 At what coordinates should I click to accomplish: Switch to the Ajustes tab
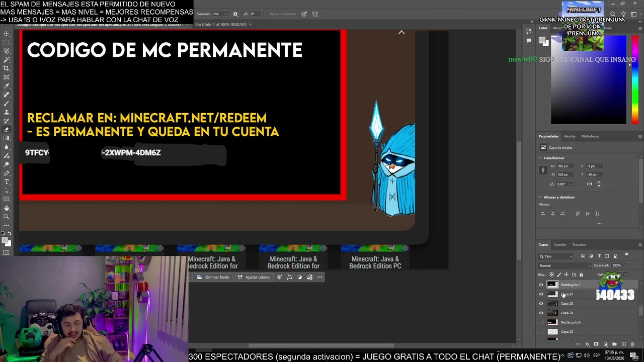pos(570,136)
